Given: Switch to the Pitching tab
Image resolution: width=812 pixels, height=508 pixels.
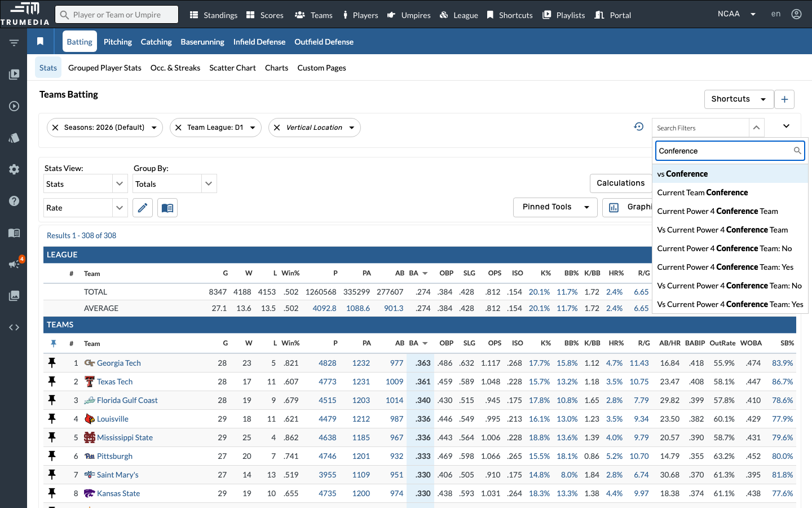Looking at the screenshot, I should point(118,42).
